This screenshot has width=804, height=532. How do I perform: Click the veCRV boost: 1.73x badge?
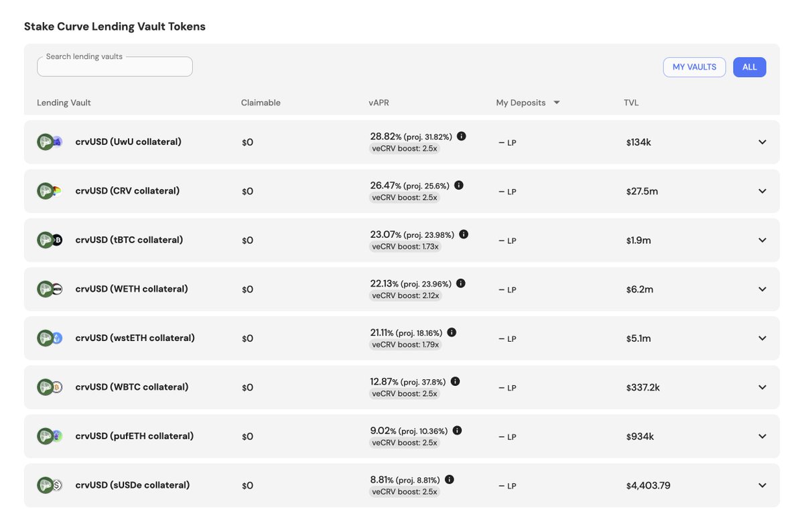tap(406, 247)
